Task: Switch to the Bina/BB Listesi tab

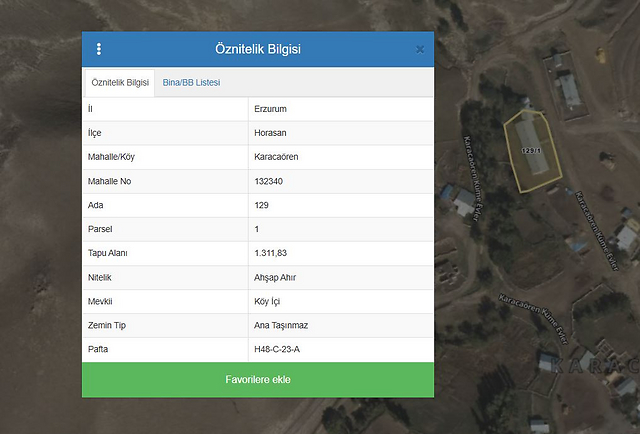Action: click(x=191, y=82)
